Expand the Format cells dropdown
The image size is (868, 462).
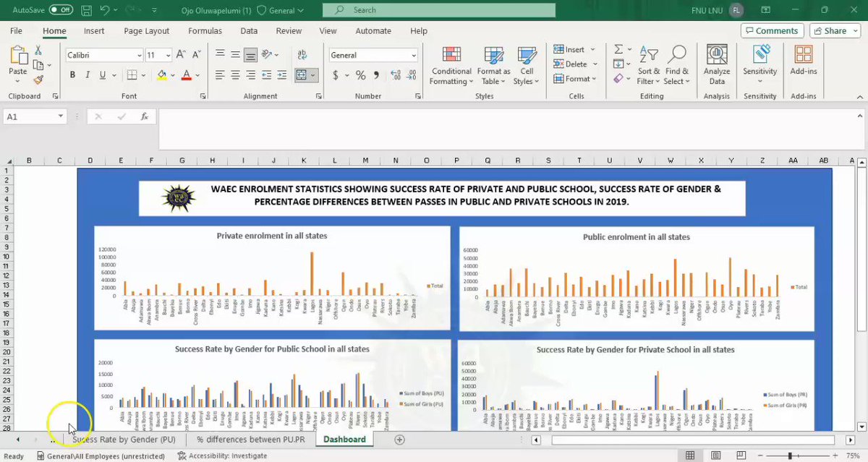pyautogui.click(x=594, y=79)
